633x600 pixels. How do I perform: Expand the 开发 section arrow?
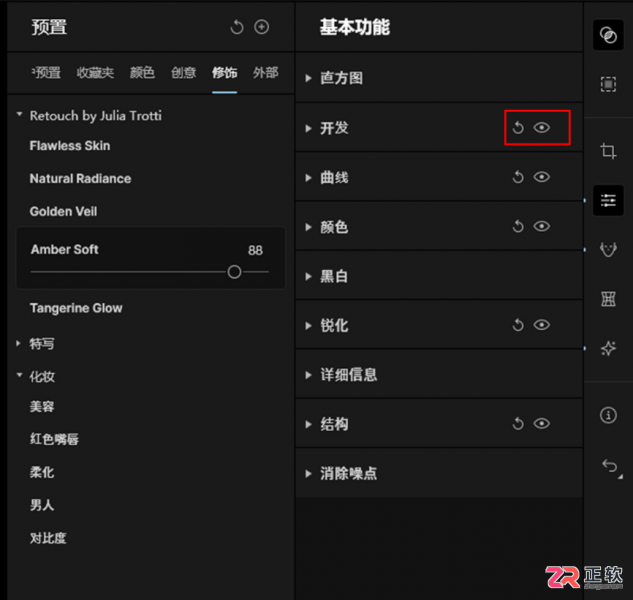pyautogui.click(x=309, y=129)
